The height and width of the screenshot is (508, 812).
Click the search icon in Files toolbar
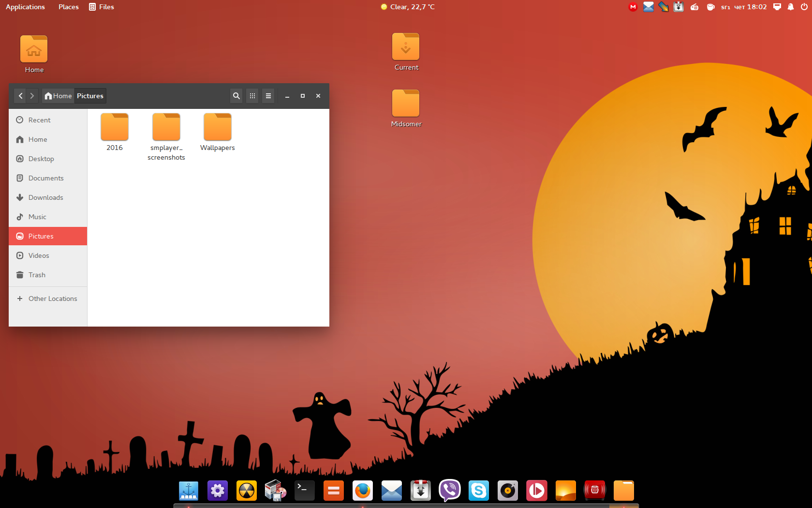pos(236,96)
